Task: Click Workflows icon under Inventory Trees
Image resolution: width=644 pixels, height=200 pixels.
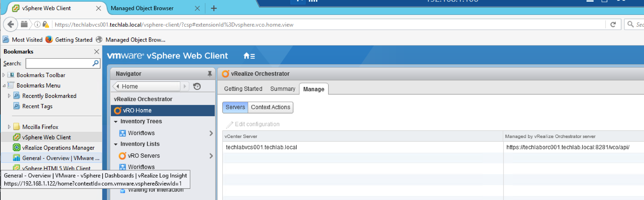Action: [122, 133]
